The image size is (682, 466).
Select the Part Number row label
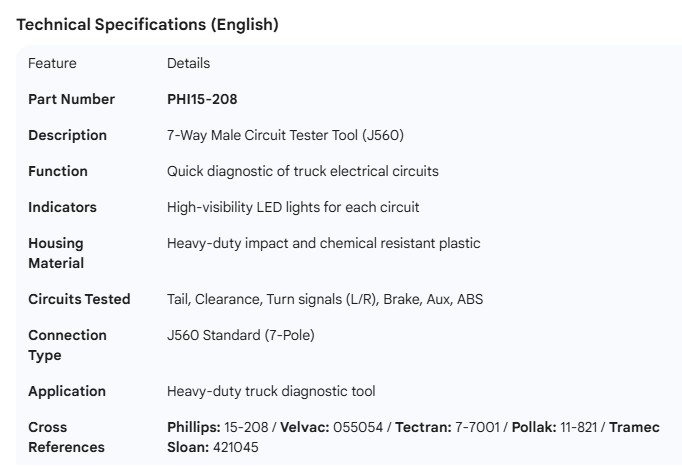pos(71,99)
